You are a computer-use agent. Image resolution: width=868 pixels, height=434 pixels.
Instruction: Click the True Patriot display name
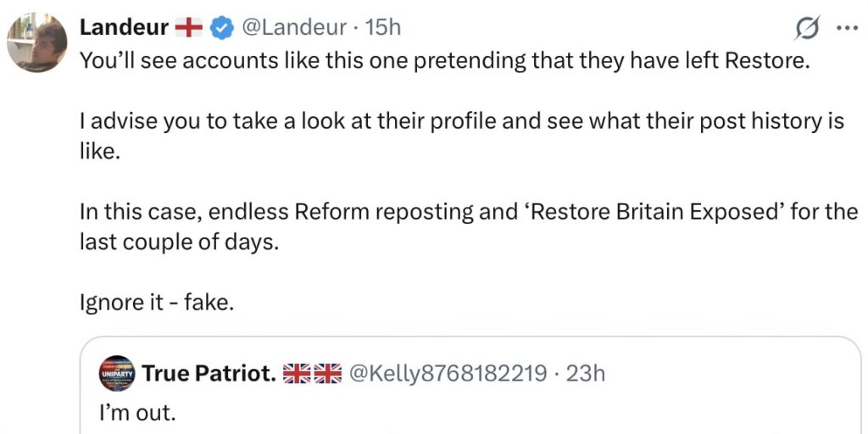(x=209, y=373)
